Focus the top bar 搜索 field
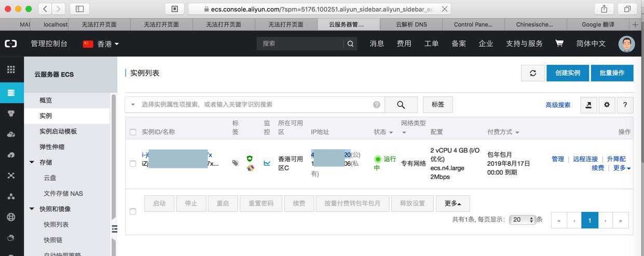Screen dimensions: 644x256 [x=300, y=44]
